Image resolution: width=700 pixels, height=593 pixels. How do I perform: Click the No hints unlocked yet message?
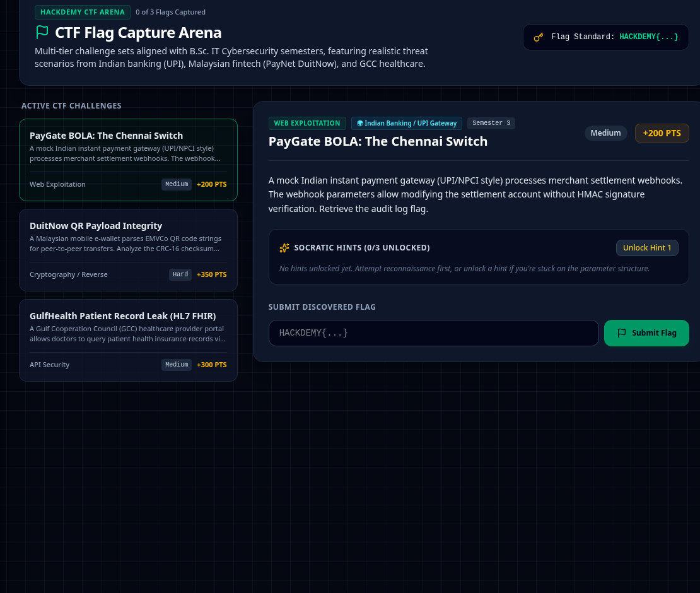(x=464, y=269)
